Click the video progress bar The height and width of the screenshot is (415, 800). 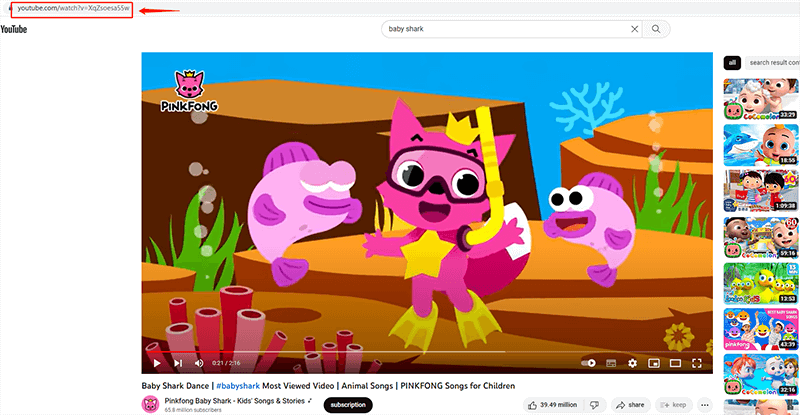click(x=427, y=352)
